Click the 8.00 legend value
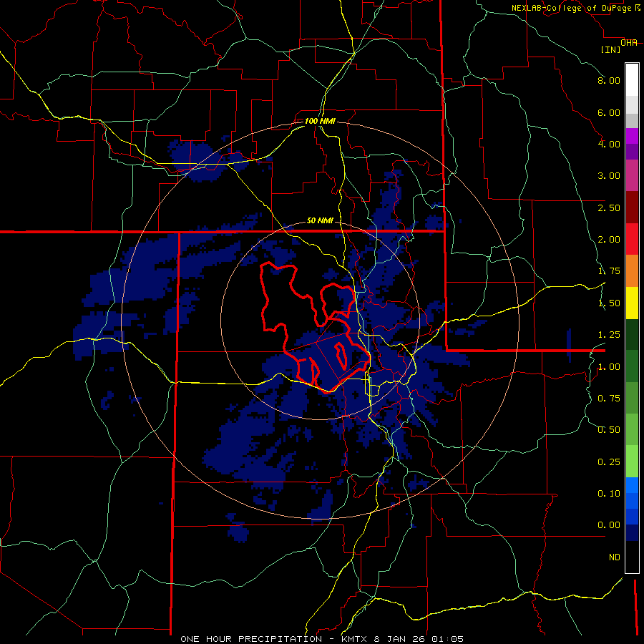The height and width of the screenshot is (644, 644). tap(609, 80)
